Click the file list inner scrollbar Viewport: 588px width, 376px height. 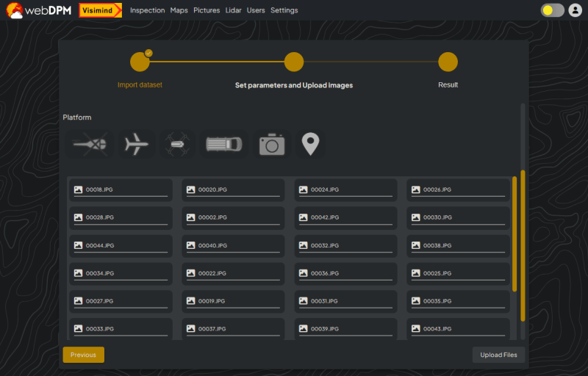[x=514, y=234]
